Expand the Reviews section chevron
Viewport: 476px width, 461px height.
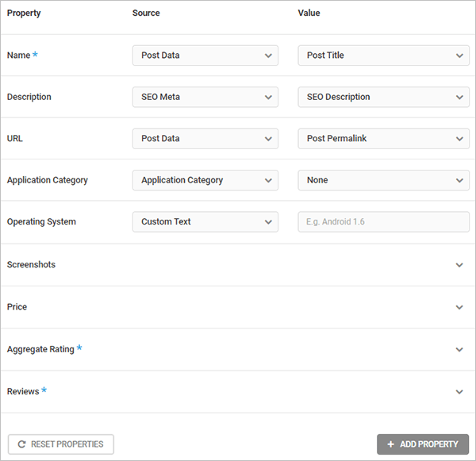pyautogui.click(x=459, y=391)
